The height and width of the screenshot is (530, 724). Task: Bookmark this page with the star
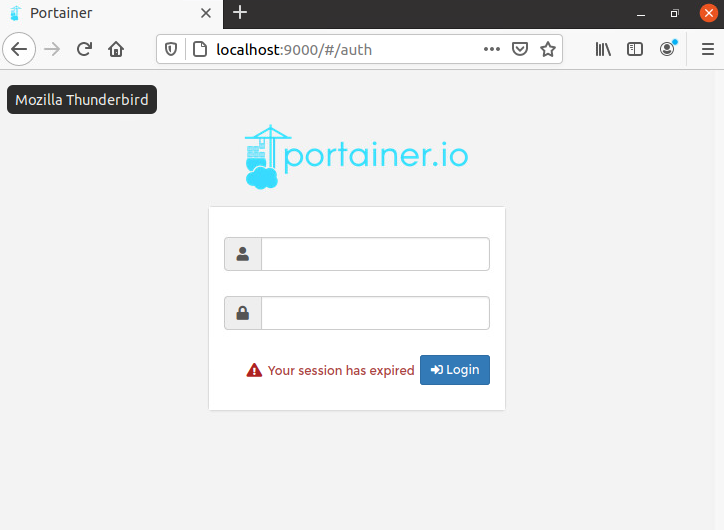(548, 49)
